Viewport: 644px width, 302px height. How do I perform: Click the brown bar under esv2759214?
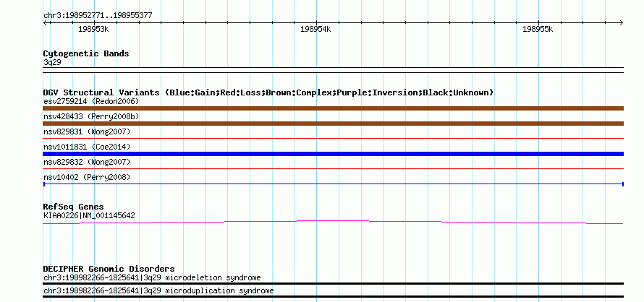click(x=333, y=108)
